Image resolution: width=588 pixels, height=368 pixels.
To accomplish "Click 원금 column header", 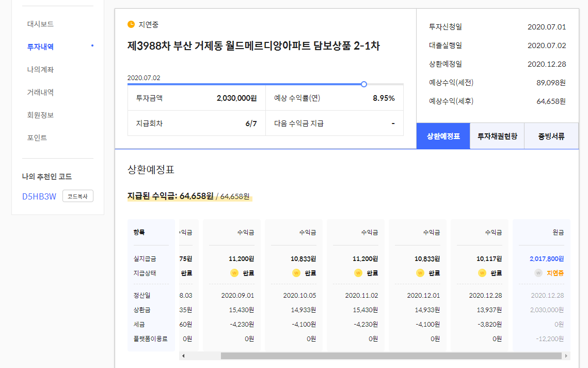I will 558,233.
